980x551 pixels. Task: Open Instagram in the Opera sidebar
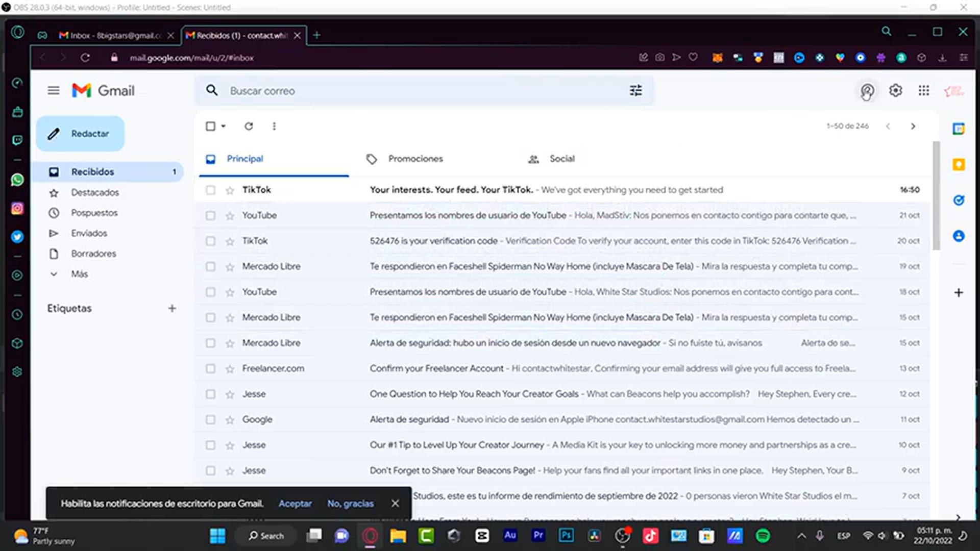click(17, 208)
